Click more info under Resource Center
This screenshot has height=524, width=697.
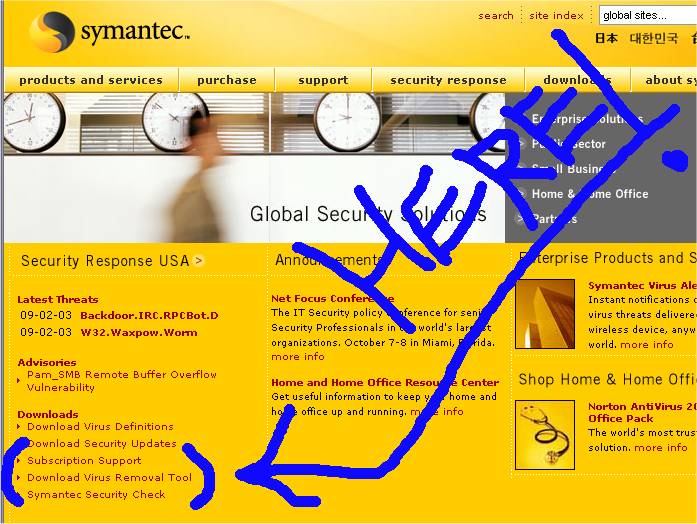pos(437,412)
